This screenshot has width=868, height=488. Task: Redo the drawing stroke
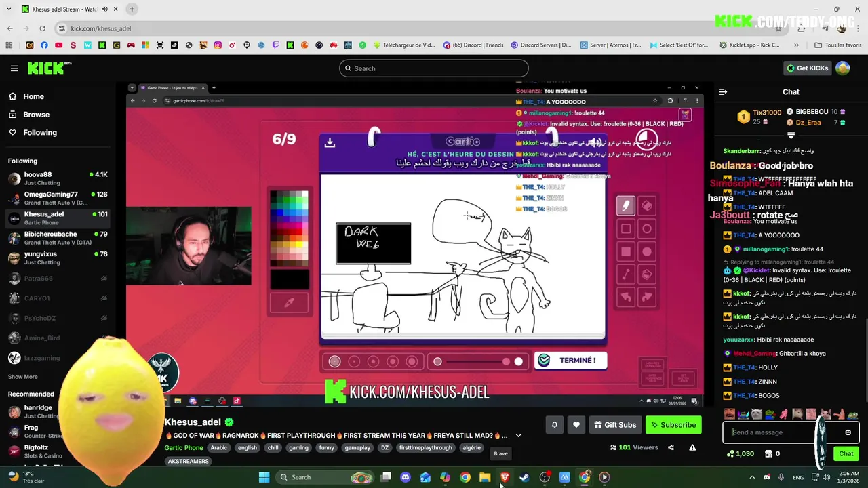click(x=647, y=297)
